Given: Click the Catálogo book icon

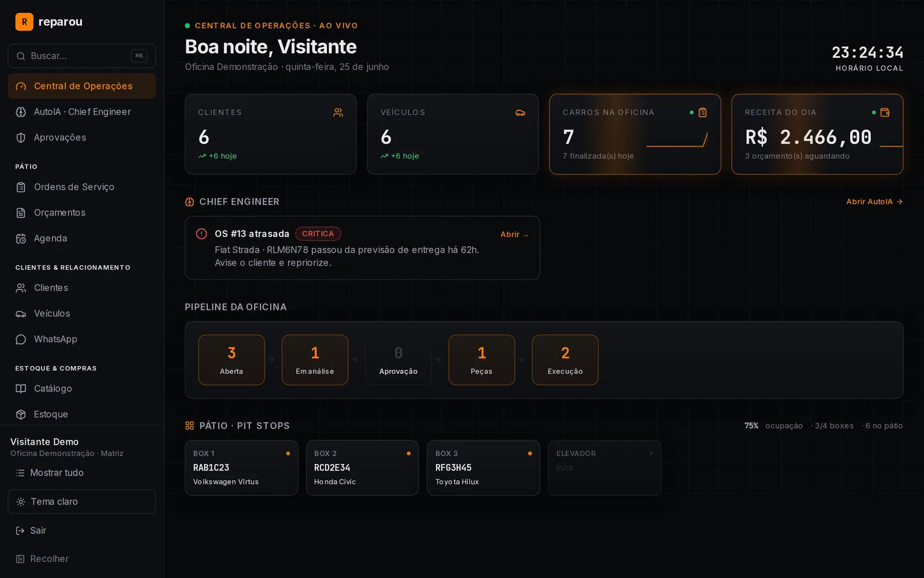Looking at the screenshot, I should (21, 388).
